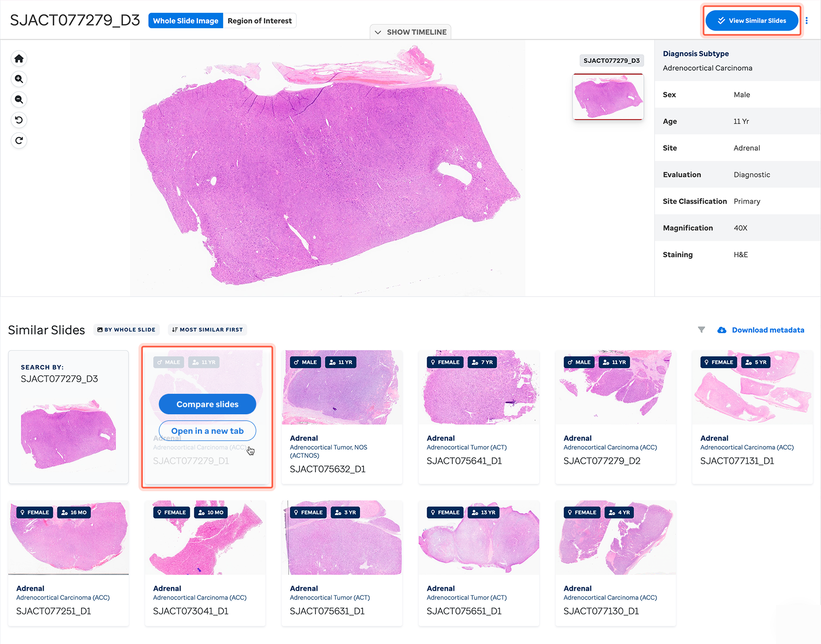Select the SJACT077131_D1 slide card
821x644 pixels.
[x=752, y=417]
